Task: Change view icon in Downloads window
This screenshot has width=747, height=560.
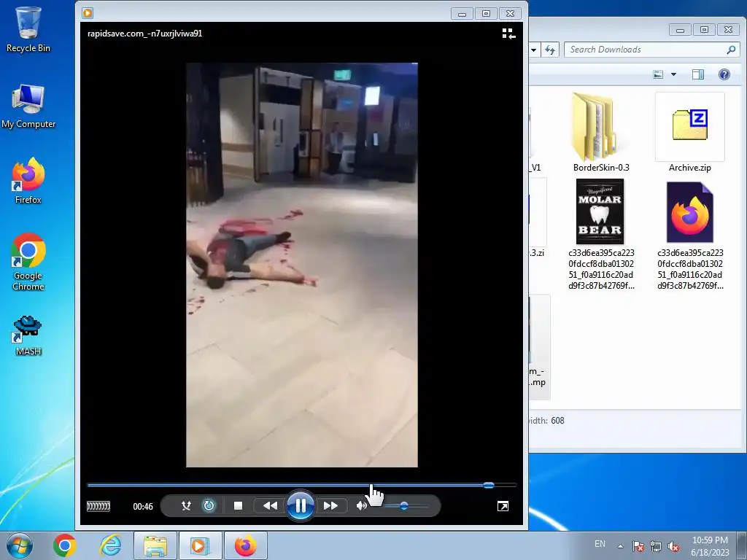Action: coord(658,74)
